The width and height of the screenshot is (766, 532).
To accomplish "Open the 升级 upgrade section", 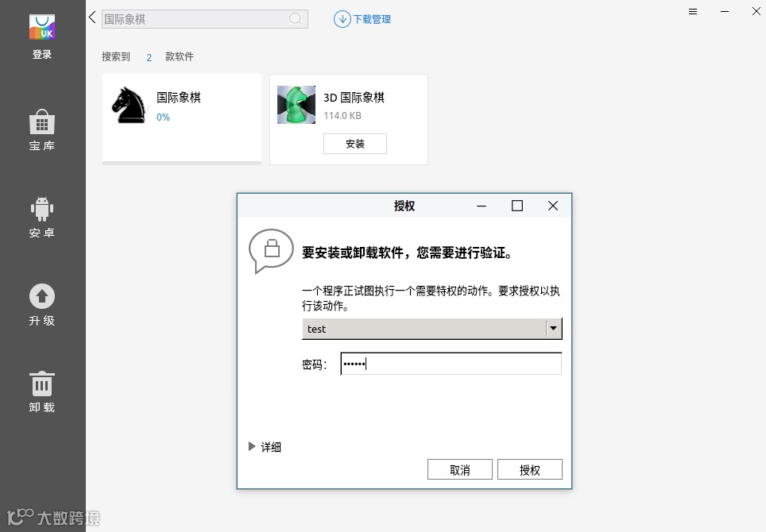I will pyautogui.click(x=42, y=305).
